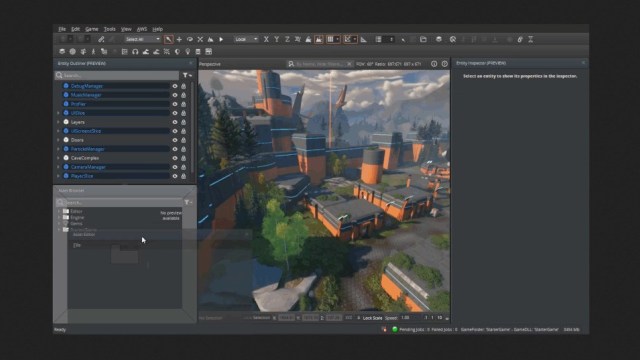Activate the Rotate tool in toolbar
The image size is (640, 360).
coord(189,40)
